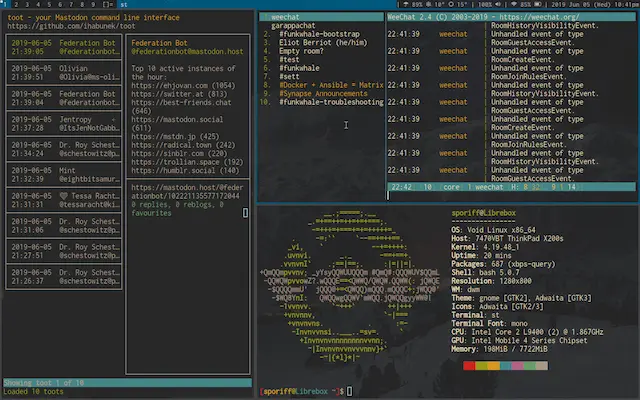Open the https://ehjovan.com link

171,86
